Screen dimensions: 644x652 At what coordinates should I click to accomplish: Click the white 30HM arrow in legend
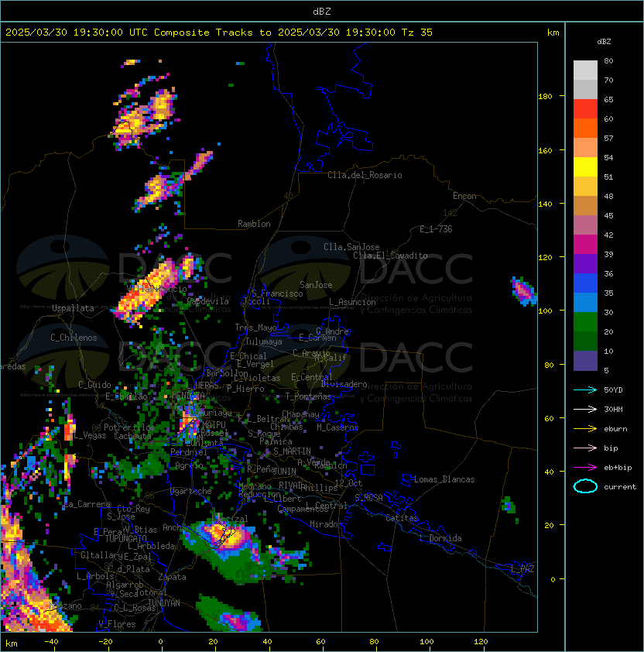coord(585,409)
